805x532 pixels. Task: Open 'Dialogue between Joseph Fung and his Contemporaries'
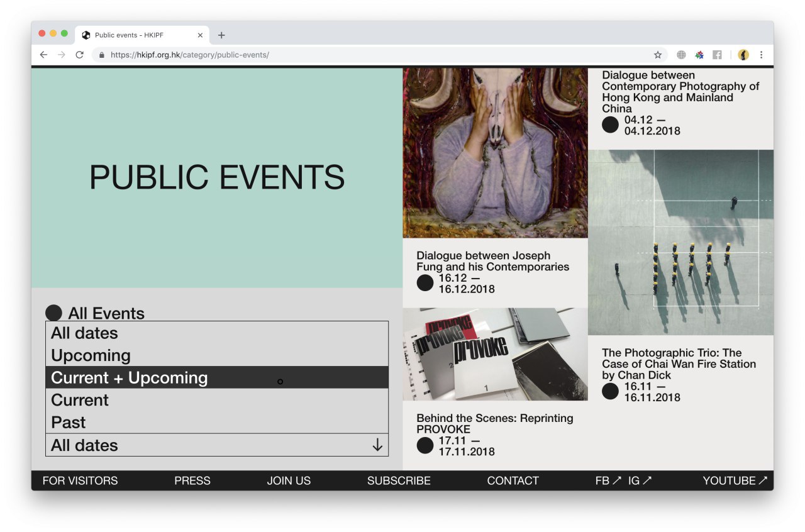(492, 261)
